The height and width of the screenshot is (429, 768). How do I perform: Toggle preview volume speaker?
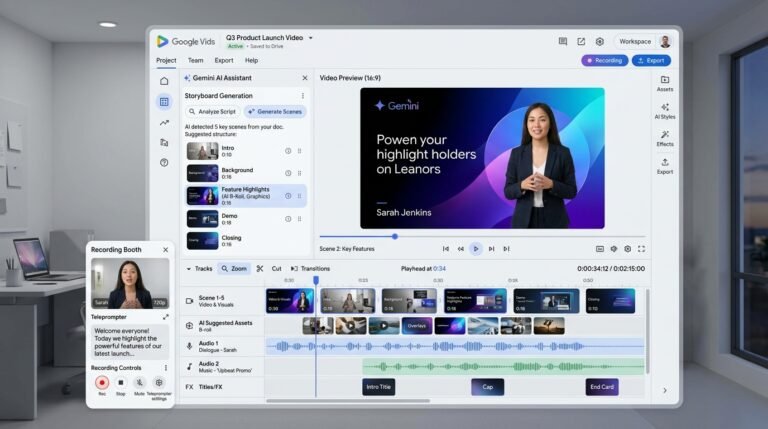(614, 249)
